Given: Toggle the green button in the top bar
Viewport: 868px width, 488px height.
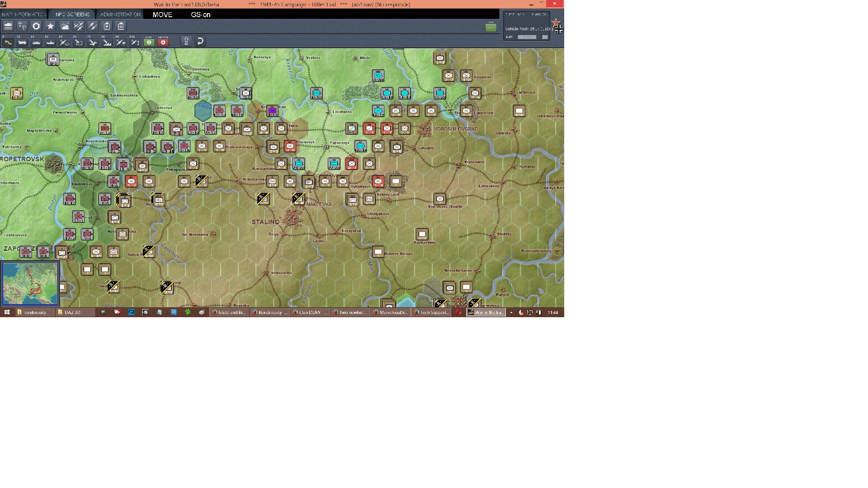Looking at the screenshot, I should point(491,28).
